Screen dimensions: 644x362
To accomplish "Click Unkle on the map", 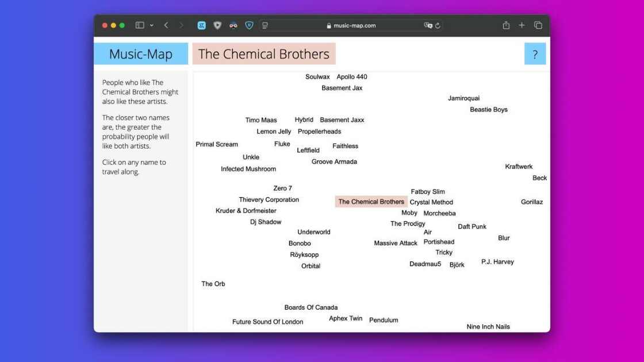I will [251, 157].
